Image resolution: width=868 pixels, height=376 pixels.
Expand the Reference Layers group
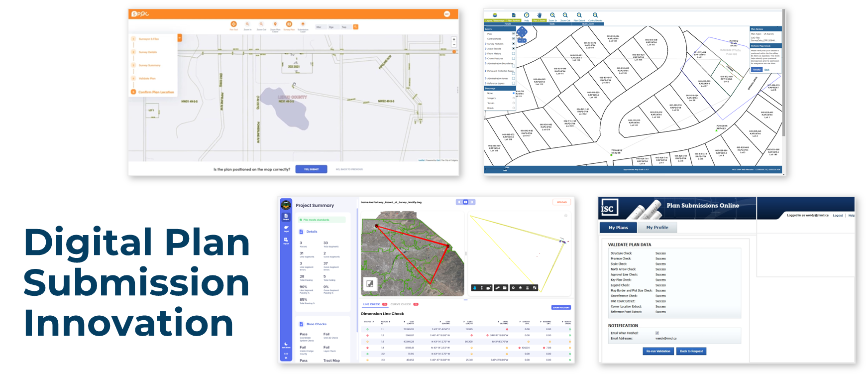486,84
